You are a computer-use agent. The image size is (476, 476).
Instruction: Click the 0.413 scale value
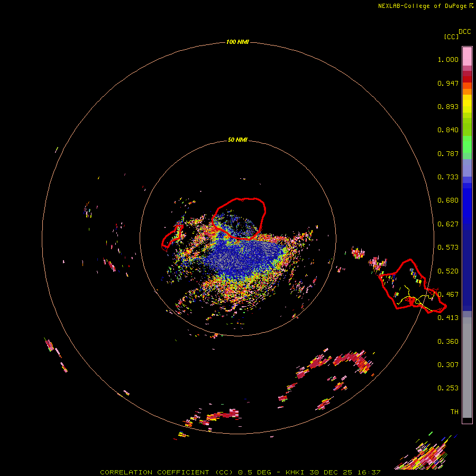[x=448, y=318]
